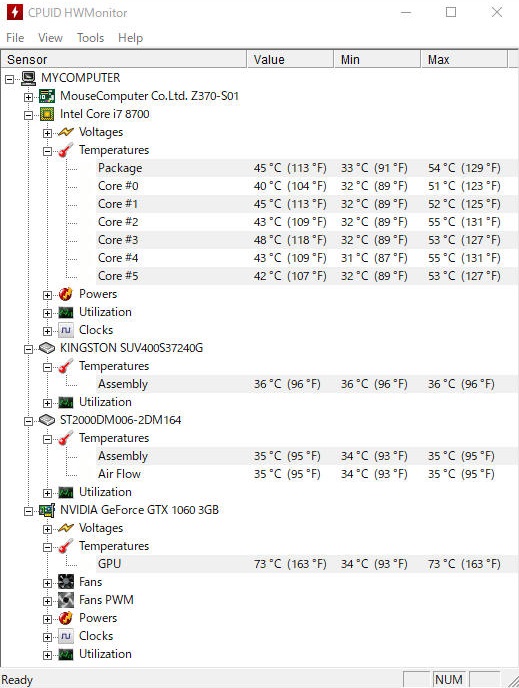Click the Max column header

464,60
